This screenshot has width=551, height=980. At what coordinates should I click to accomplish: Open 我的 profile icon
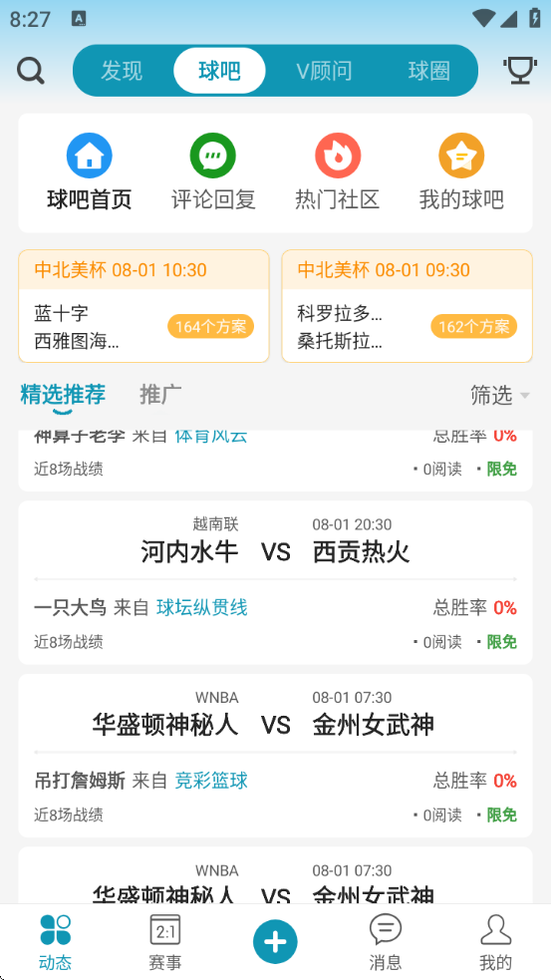[496, 942]
